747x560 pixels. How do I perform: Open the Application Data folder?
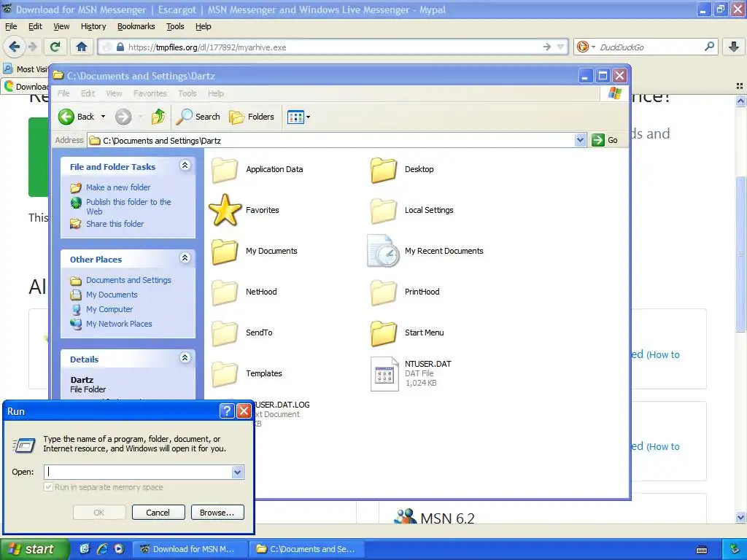(x=258, y=169)
